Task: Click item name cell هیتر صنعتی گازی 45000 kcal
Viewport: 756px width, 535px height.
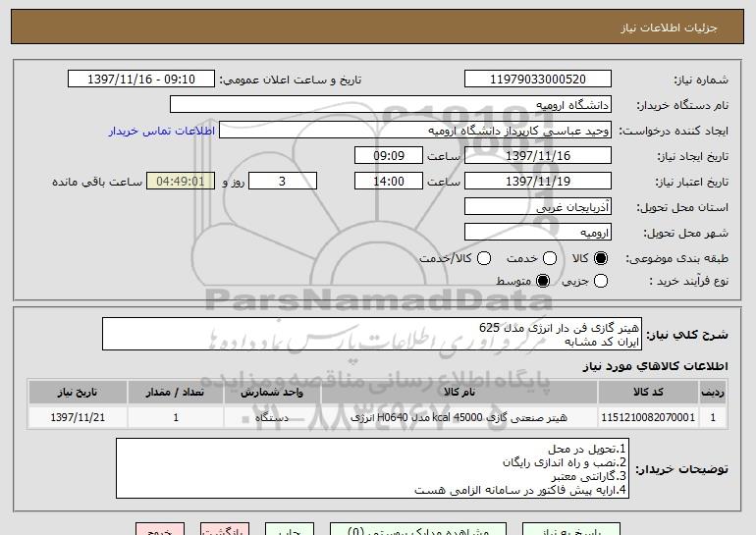Action: tap(459, 417)
